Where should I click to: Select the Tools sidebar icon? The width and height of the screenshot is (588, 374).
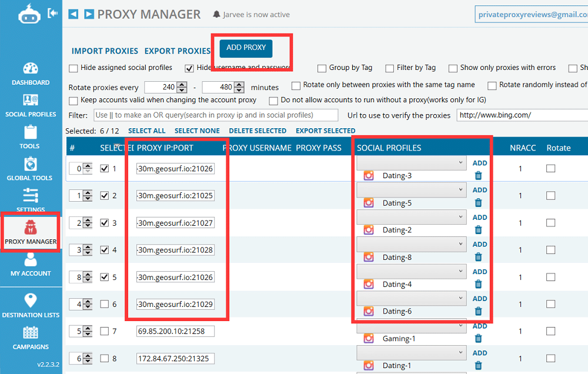coord(31,136)
